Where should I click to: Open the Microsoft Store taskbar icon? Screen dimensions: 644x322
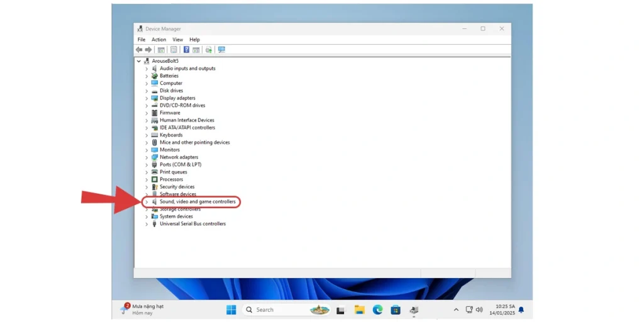coord(396,309)
